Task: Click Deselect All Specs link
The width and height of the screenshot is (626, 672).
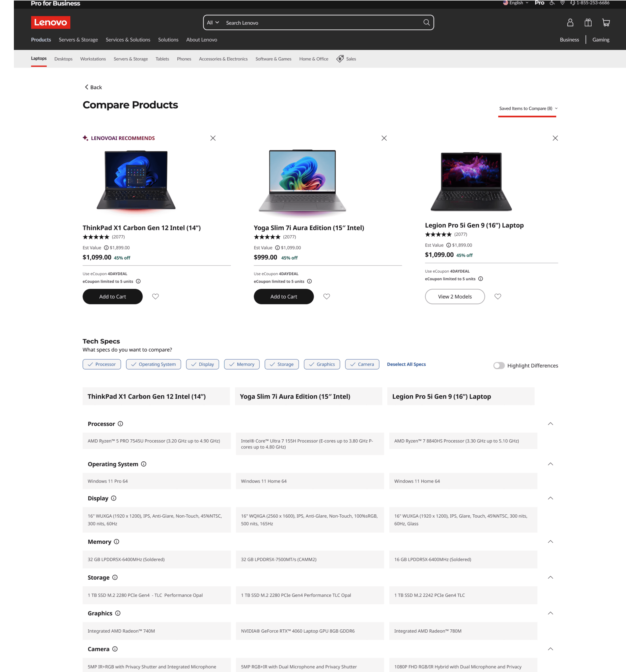Action: 406,364
